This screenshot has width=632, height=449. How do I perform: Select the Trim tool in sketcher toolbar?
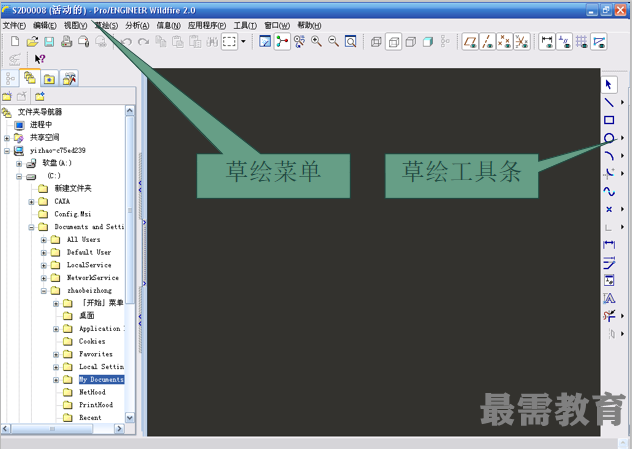pos(609,316)
